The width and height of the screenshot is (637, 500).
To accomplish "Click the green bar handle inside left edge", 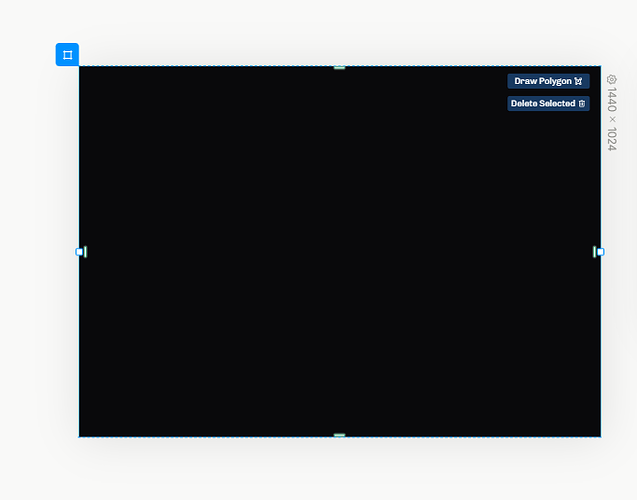I will pyautogui.click(x=86, y=252).
